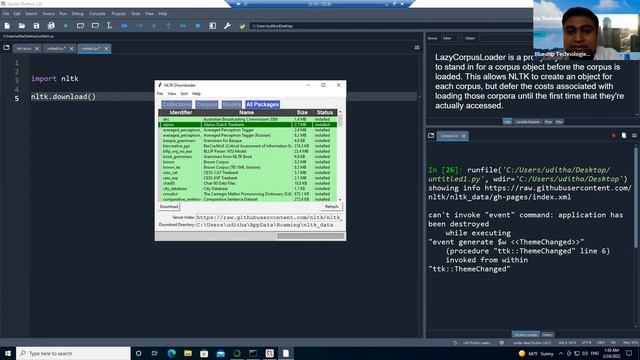Image resolution: width=640 pixels, height=360 pixels.
Task: Save all files icon
Action: point(51,26)
